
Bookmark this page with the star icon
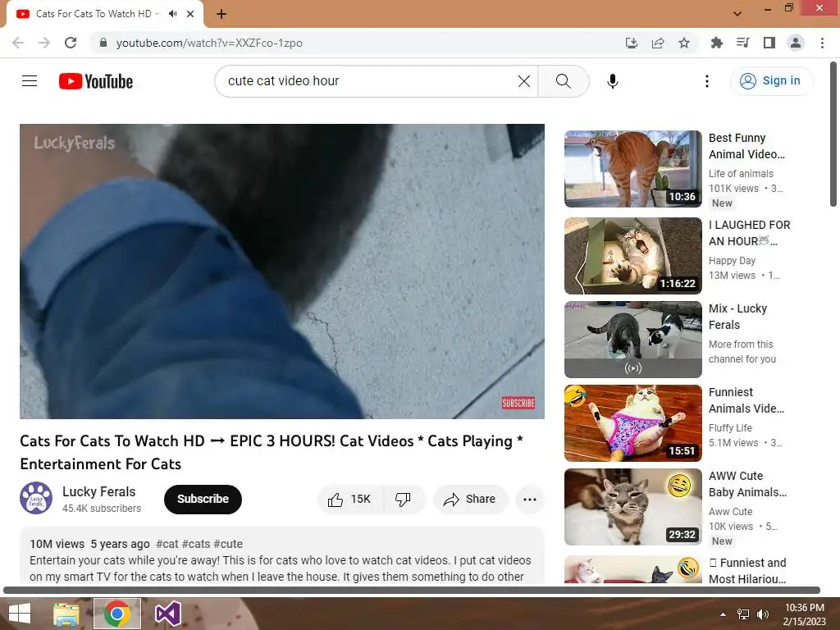click(x=683, y=43)
